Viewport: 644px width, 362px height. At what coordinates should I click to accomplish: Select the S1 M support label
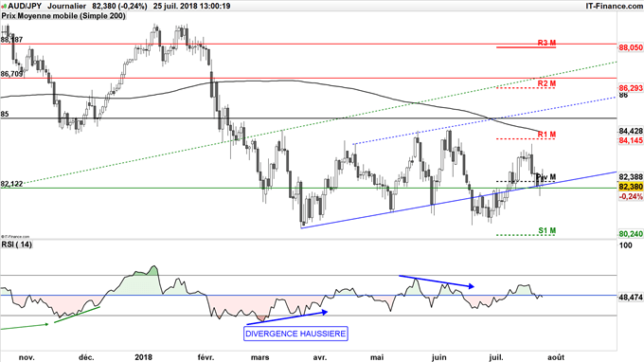click(x=546, y=230)
